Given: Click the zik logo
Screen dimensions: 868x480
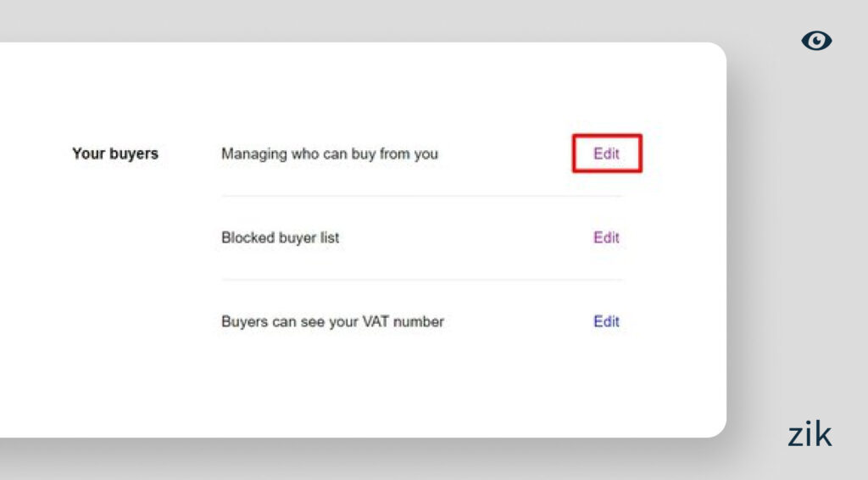Looking at the screenshot, I should [810, 434].
